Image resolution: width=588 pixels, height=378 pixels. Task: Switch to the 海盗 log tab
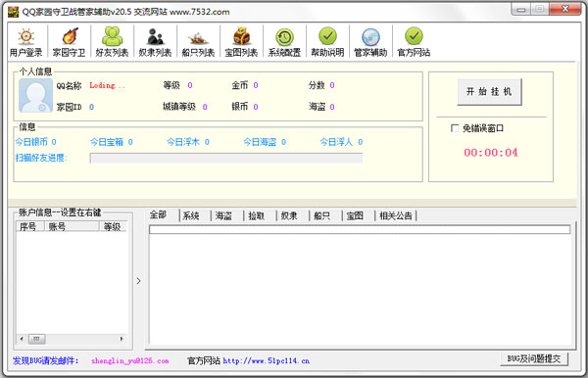[x=223, y=215]
